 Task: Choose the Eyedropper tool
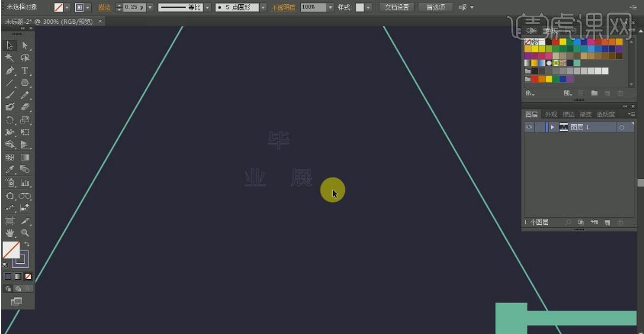(x=10, y=170)
